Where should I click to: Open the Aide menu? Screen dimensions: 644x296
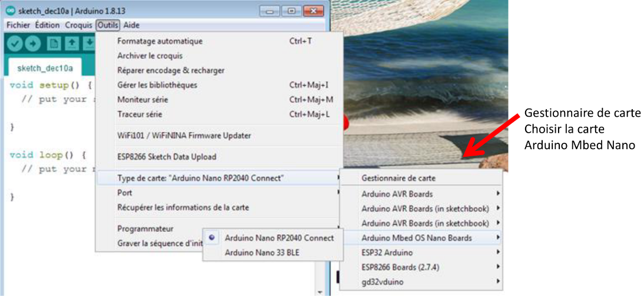(131, 25)
